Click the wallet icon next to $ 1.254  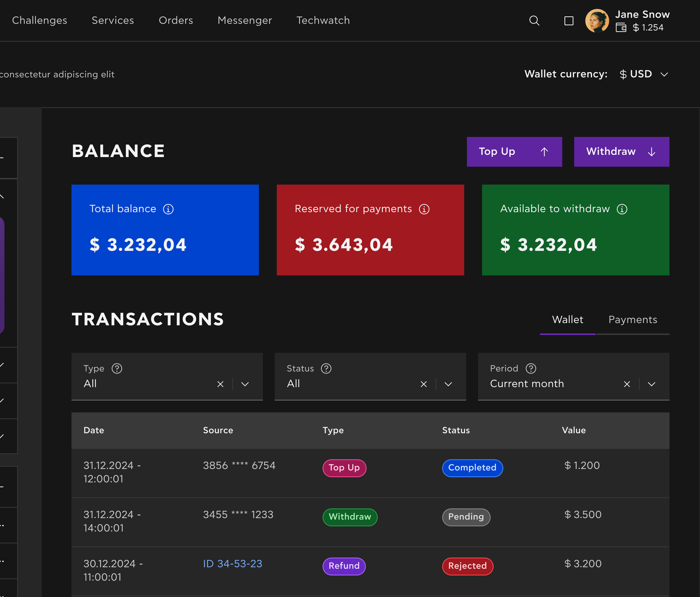coord(621,28)
